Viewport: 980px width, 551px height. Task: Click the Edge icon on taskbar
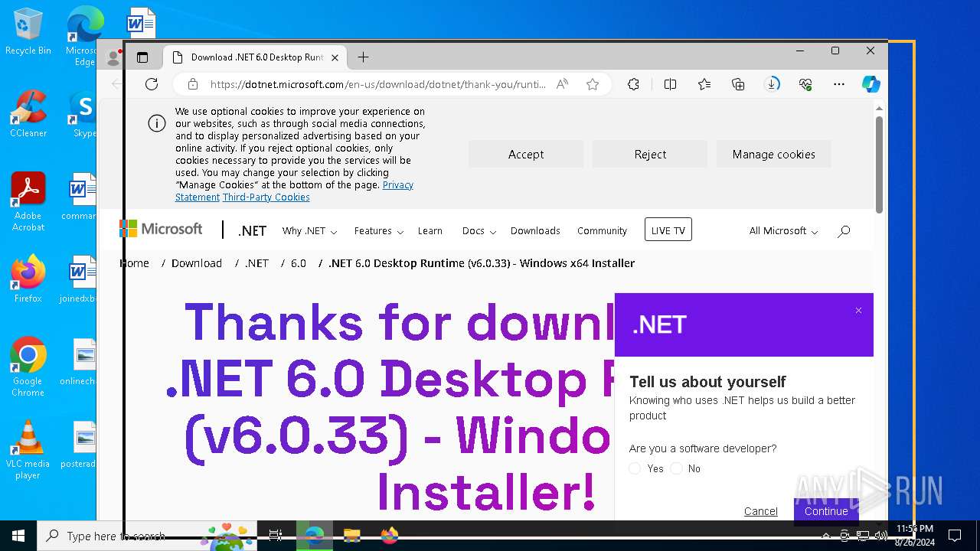coord(314,536)
